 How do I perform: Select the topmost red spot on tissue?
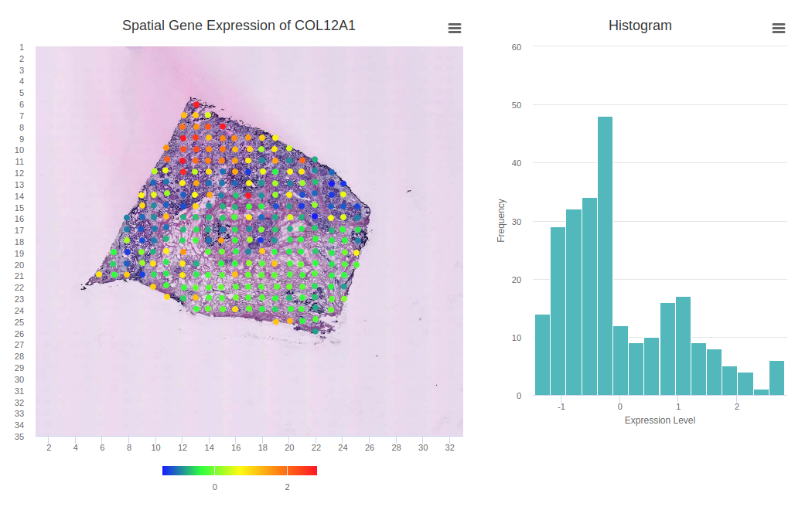[x=196, y=104]
